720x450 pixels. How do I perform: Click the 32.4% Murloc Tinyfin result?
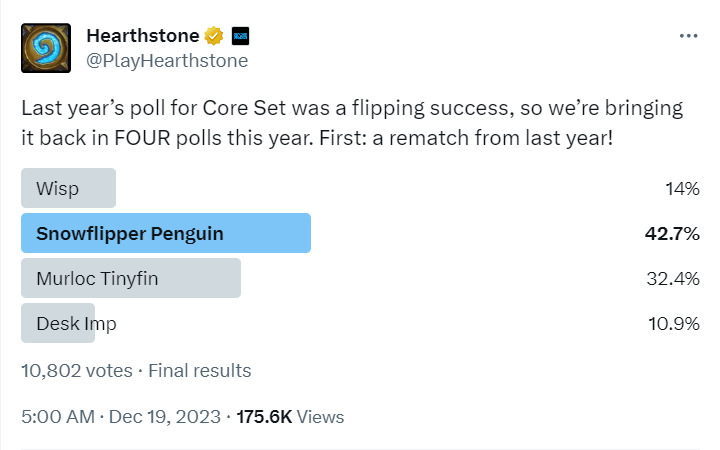click(x=673, y=279)
